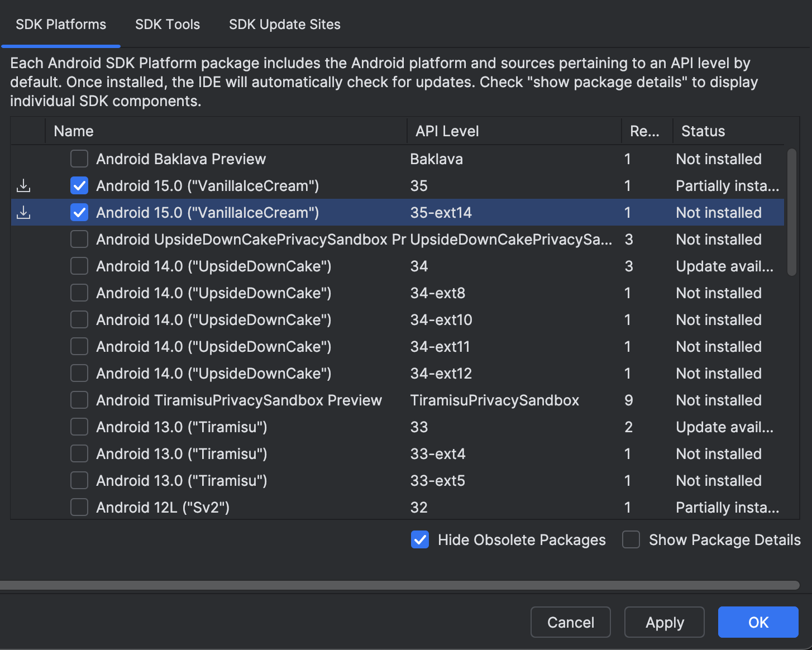Enable Show Package Details
Viewport: 812px width, 650px height.
tap(631, 539)
